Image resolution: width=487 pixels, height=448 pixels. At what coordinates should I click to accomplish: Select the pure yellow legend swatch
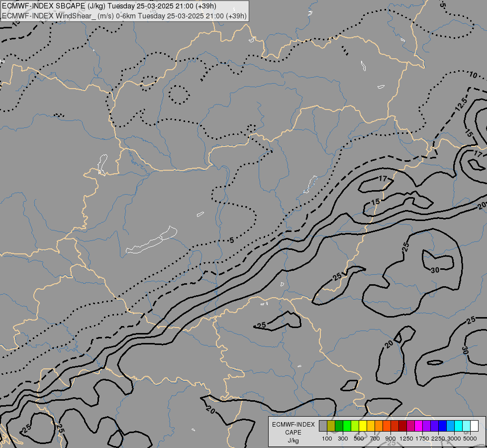click(363, 426)
